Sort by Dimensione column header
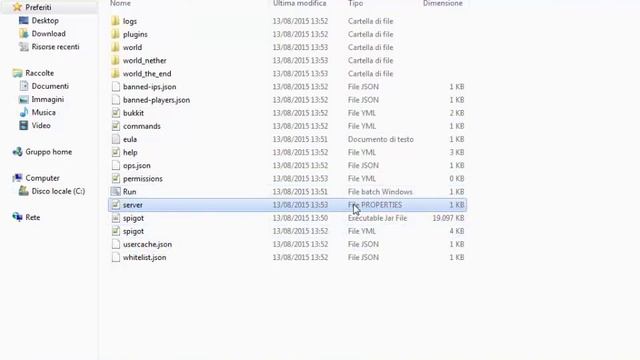640x360 pixels. (443, 3)
